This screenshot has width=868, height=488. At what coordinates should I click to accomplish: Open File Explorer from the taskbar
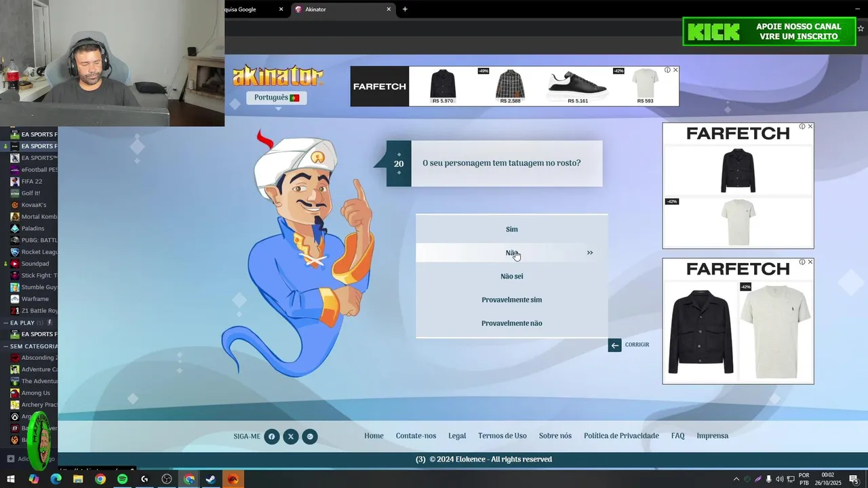[x=78, y=479]
